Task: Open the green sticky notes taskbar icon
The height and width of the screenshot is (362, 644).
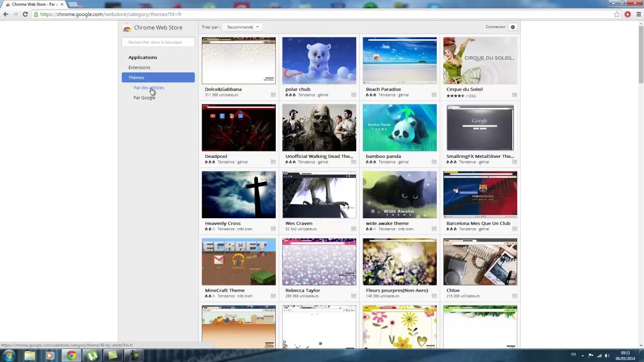Action: [x=113, y=355]
